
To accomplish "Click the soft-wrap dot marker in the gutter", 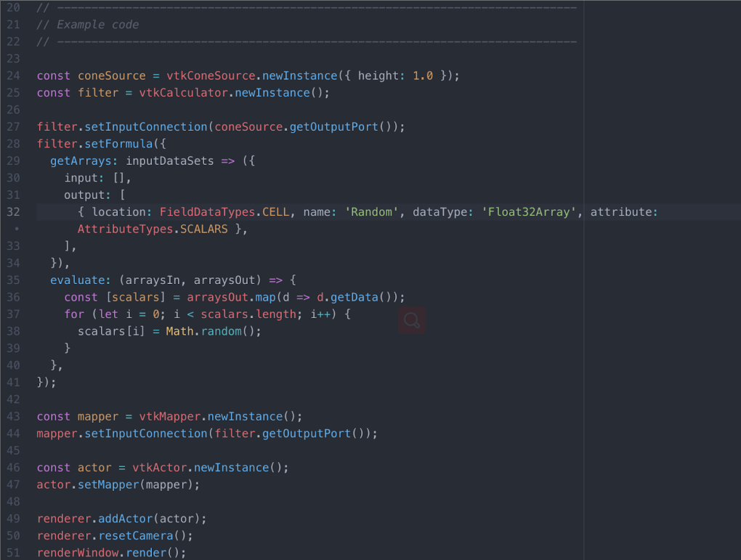I will pyautogui.click(x=17, y=229).
